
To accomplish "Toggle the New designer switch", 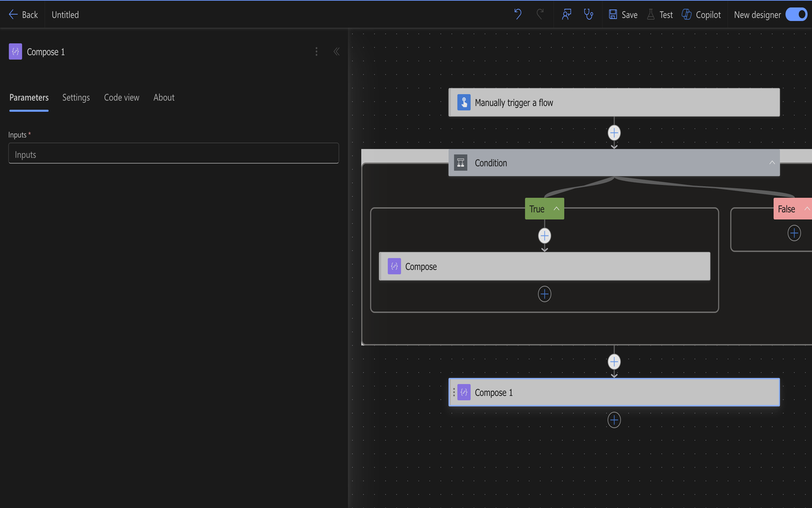I will coord(796,14).
